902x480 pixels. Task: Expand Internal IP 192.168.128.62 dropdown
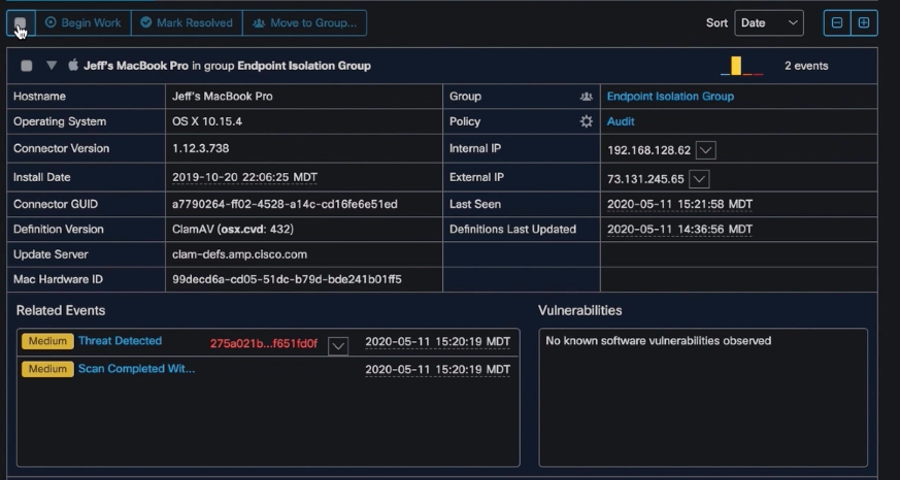coord(706,150)
